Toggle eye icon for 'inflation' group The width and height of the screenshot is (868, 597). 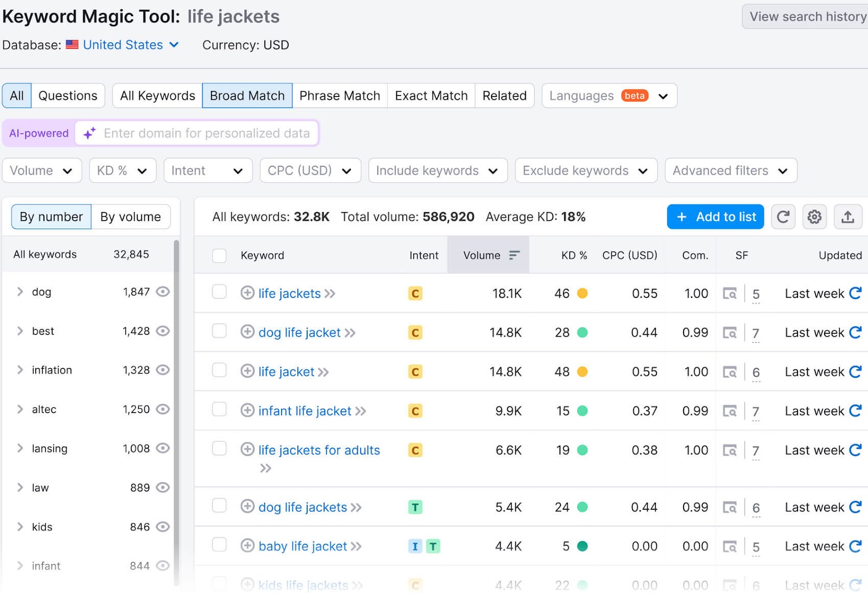point(163,370)
